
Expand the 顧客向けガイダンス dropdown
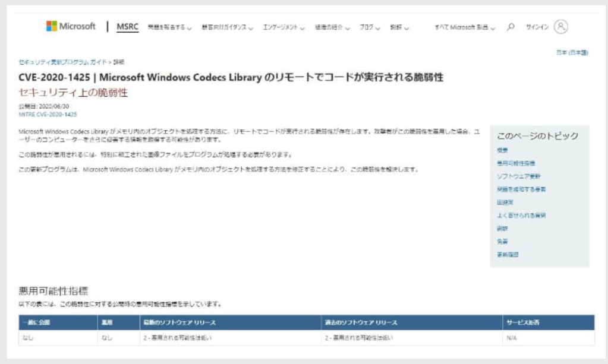[228, 27]
